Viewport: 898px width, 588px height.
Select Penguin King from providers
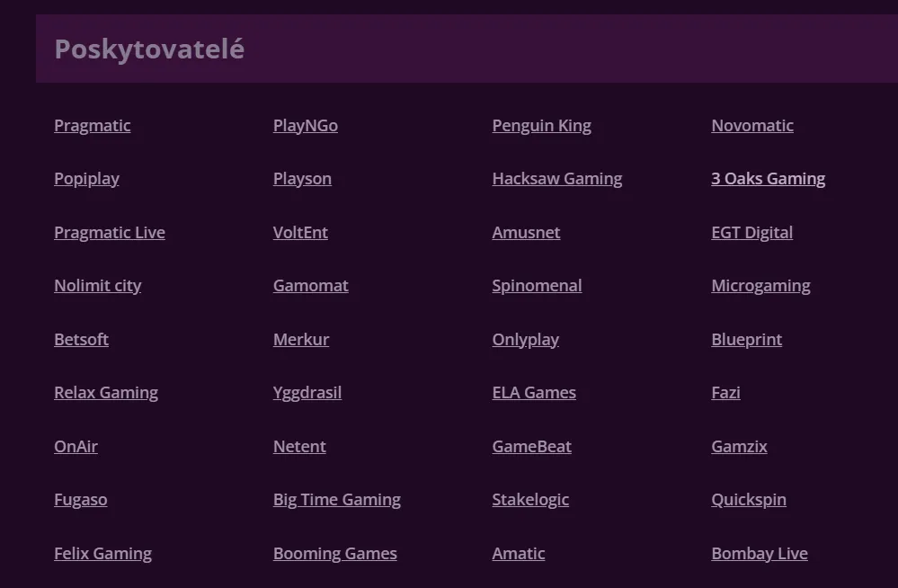[541, 126]
